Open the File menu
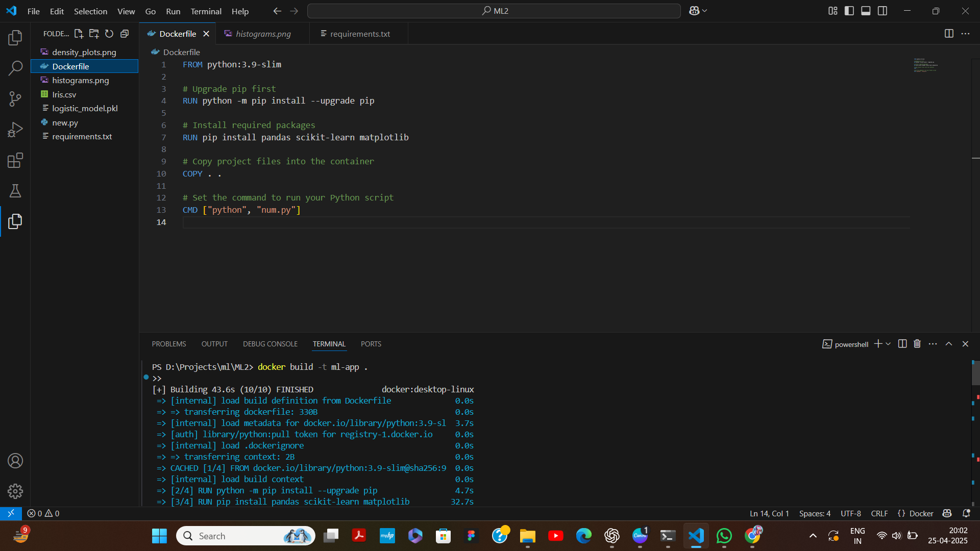The image size is (980, 551). 33,11
